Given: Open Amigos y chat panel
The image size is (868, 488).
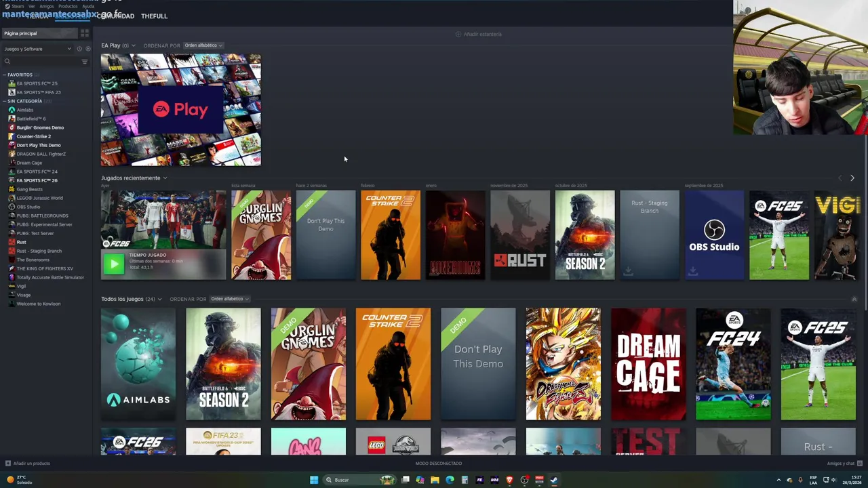Looking at the screenshot, I should (x=844, y=464).
